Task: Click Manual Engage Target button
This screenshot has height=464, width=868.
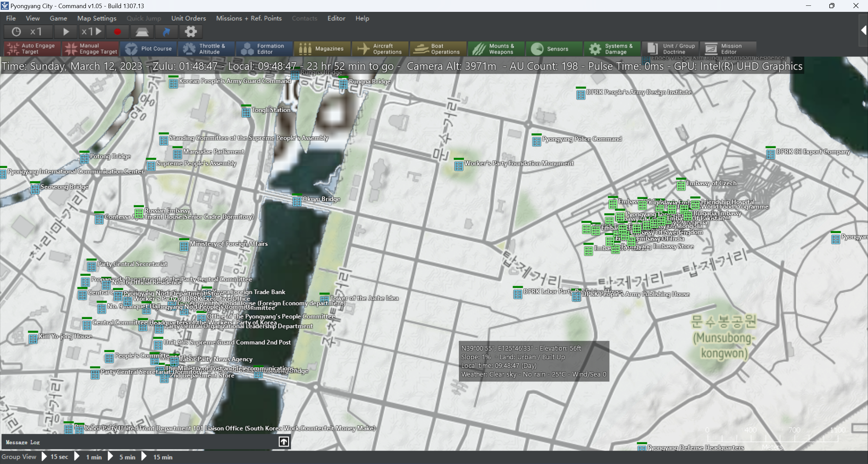Action: tap(91, 48)
